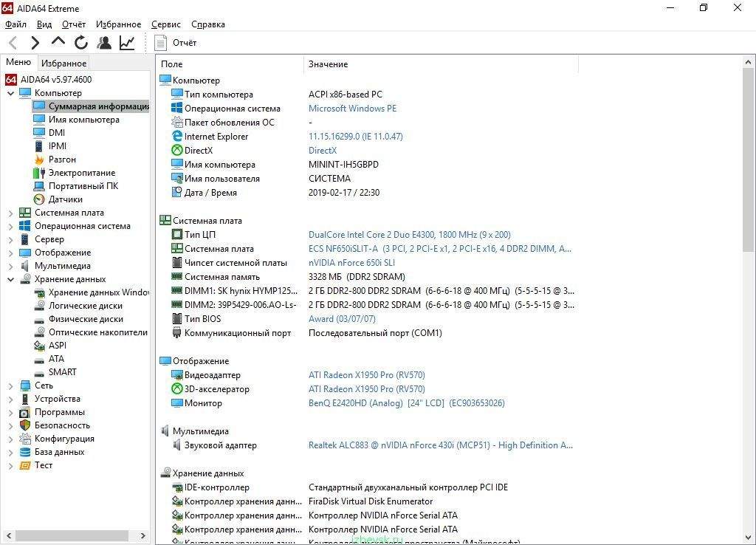The height and width of the screenshot is (545, 756).
Task: Open the BenQ E2420HD monitor link
Action: click(407, 403)
